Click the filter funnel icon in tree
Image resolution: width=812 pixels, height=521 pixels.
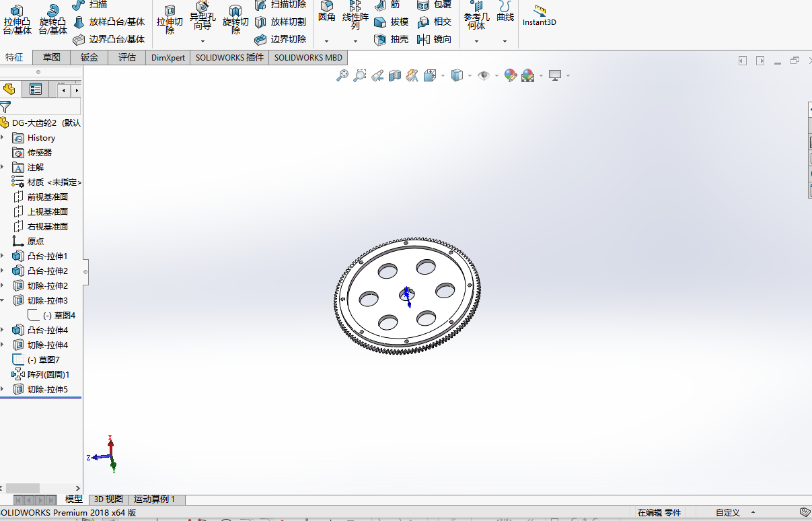[5, 107]
